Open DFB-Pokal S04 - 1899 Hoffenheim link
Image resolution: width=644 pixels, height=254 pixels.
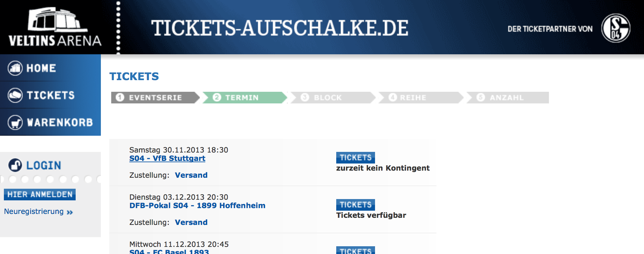[197, 206]
